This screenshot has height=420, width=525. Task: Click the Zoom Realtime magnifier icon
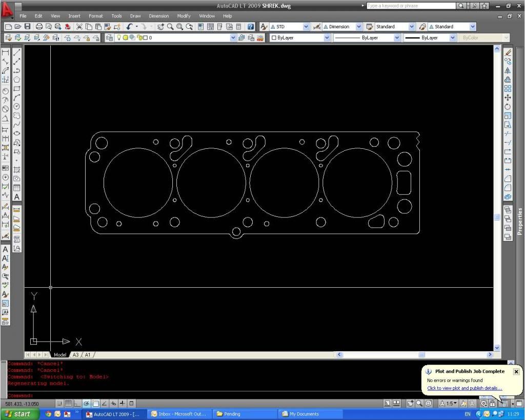click(170, 27)
